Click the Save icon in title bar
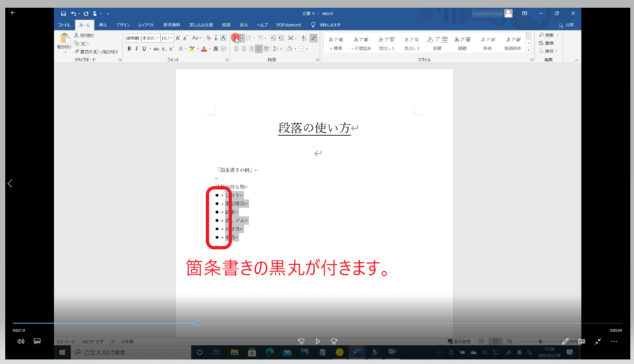 coord(64,13)
